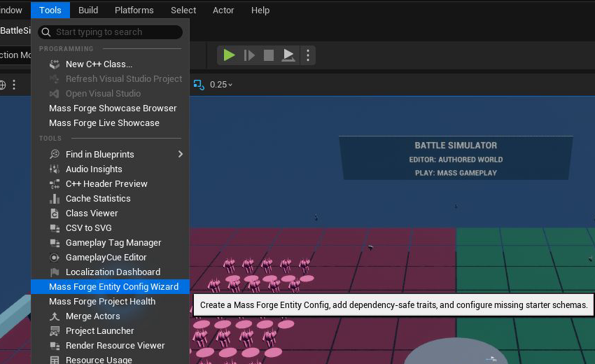Click the C++ Header Preview icon
This screenshot has width=595, height=364.
pyautogui.click(x=55, y=184)
